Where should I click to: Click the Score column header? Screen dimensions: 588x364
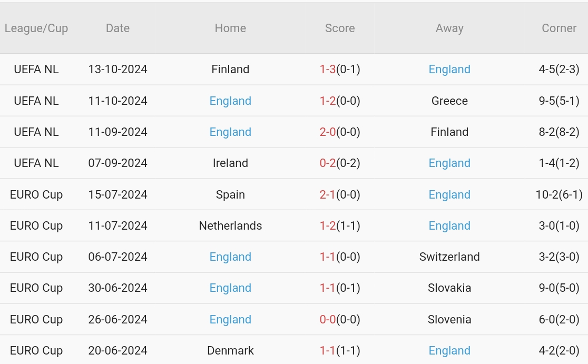tap(340, 28)
